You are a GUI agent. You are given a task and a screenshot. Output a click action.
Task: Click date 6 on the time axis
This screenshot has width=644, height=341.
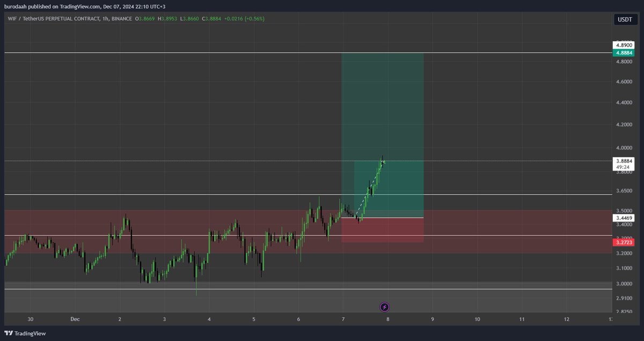[298, 319]
